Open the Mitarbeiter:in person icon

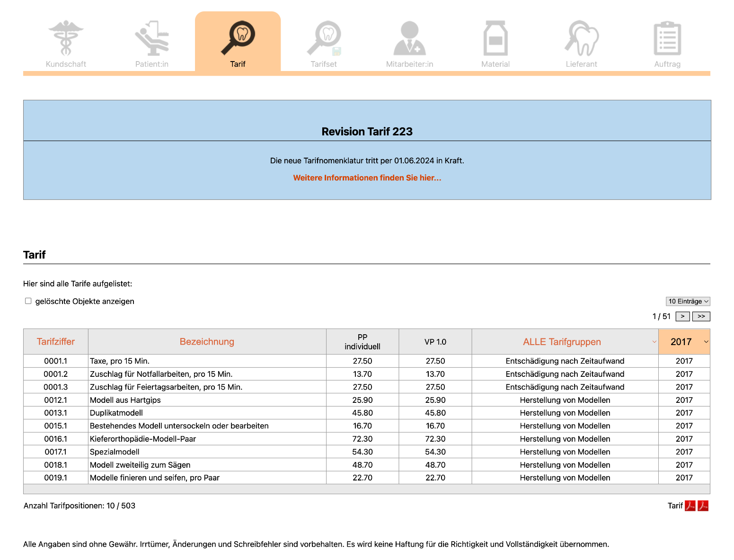pos(410,38)
